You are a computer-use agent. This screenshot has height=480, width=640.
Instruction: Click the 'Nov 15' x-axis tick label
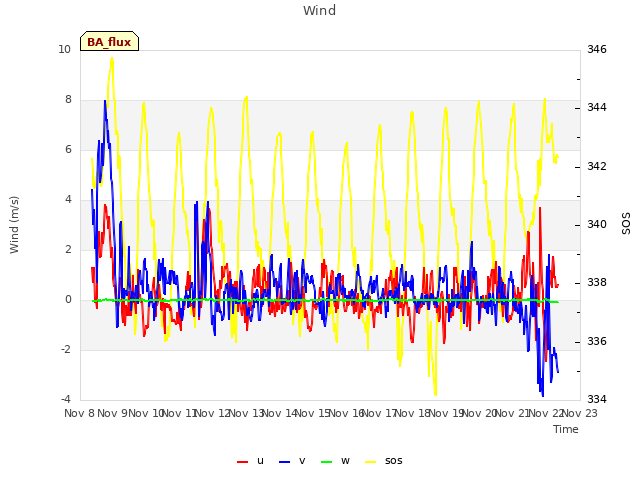(313, 413)
